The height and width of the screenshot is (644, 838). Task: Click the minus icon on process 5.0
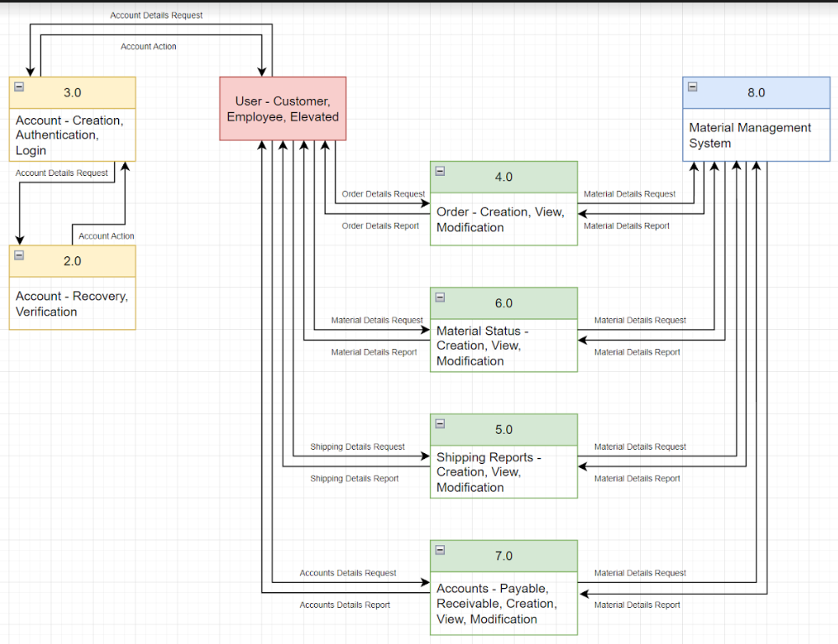[x=440, y=422]
